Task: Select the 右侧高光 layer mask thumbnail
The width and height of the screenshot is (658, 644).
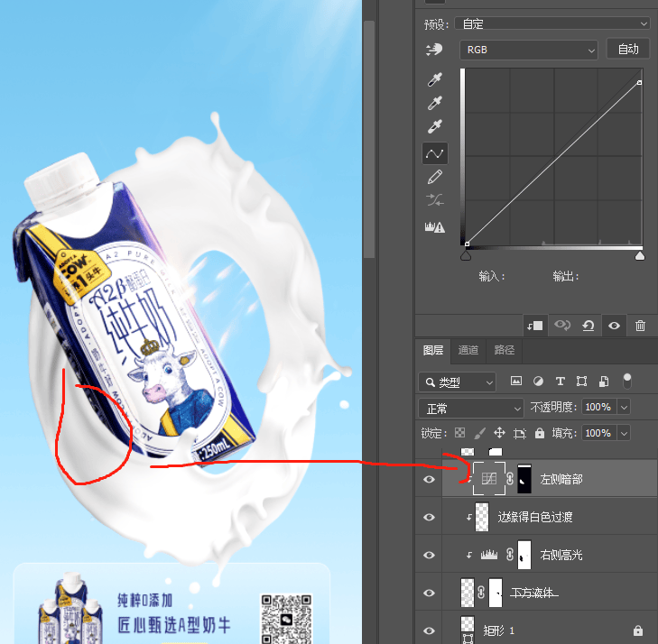Action: 524,555
